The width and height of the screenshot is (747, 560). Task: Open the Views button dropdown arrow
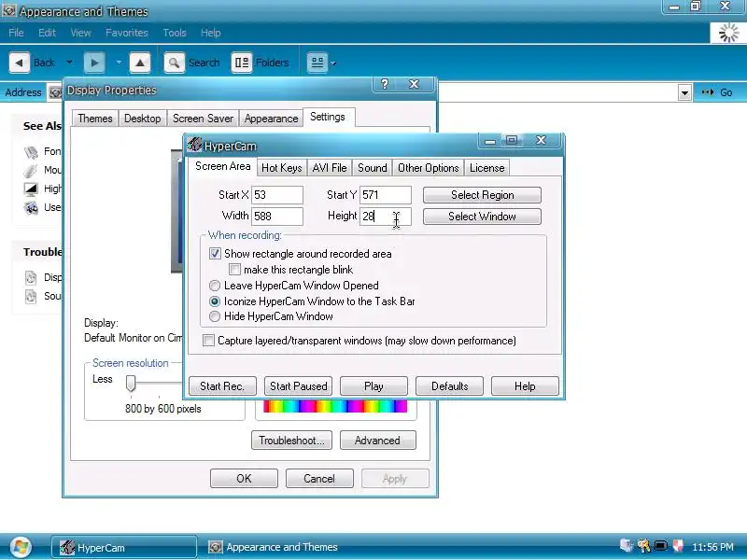click(333, 63)
